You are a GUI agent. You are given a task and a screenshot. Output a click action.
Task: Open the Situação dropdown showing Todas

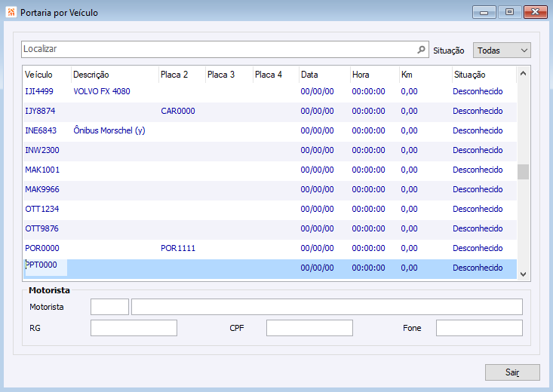pos(502,51)
